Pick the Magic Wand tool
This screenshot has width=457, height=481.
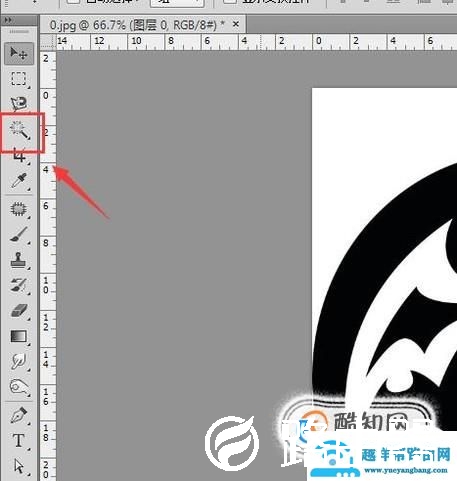(20, 130)
